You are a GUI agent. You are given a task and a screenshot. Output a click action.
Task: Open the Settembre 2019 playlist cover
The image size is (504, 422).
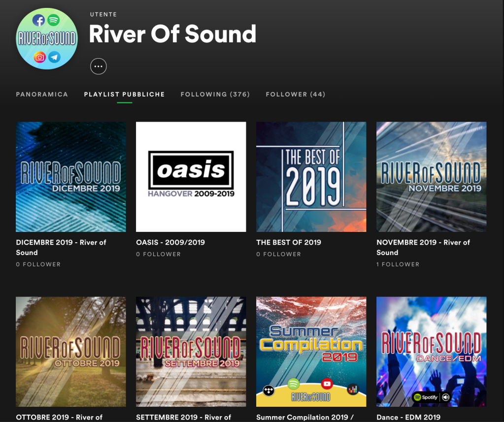pos(191,352)
